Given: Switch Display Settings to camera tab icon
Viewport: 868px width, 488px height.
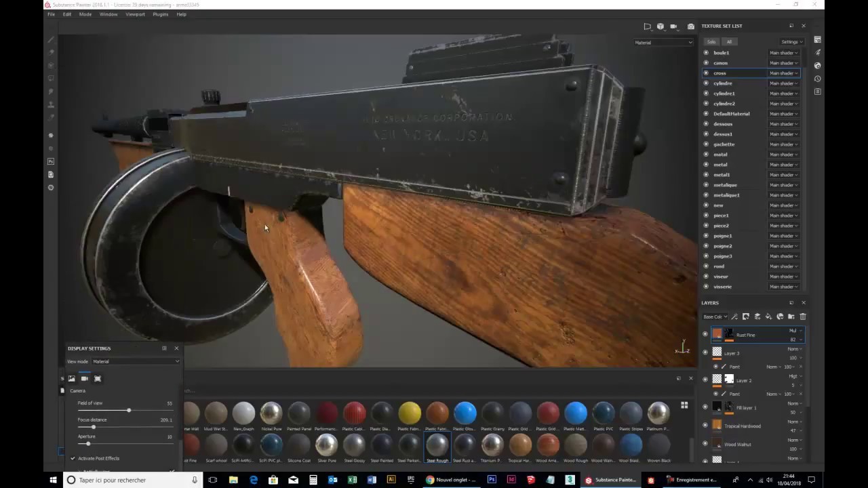Looking at the screenshot, I should pos(84,378).
